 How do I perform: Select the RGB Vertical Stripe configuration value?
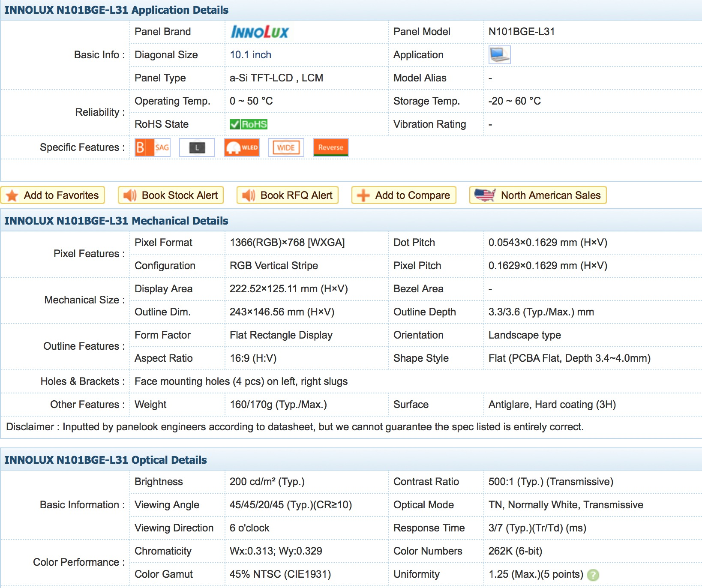pos(274,266)
